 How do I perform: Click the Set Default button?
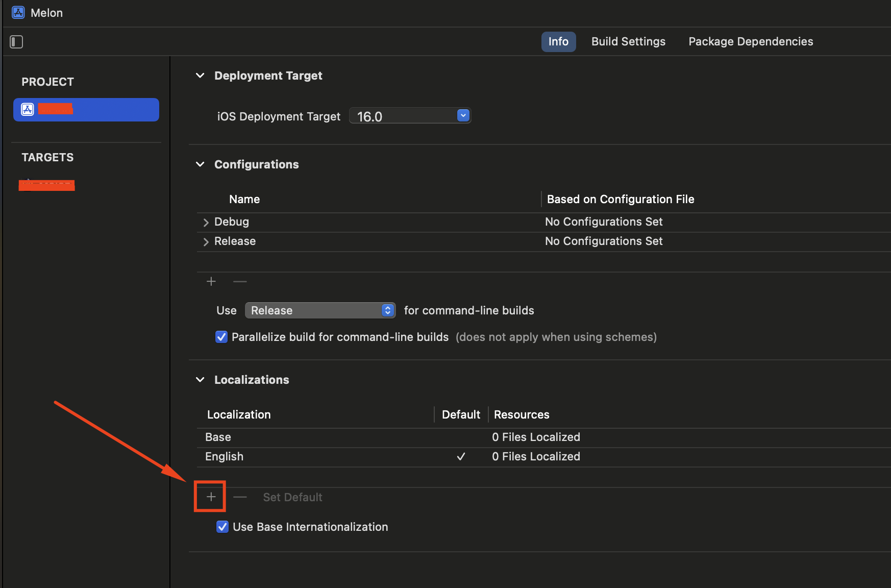pyautogui.click(x=292, y=497)
